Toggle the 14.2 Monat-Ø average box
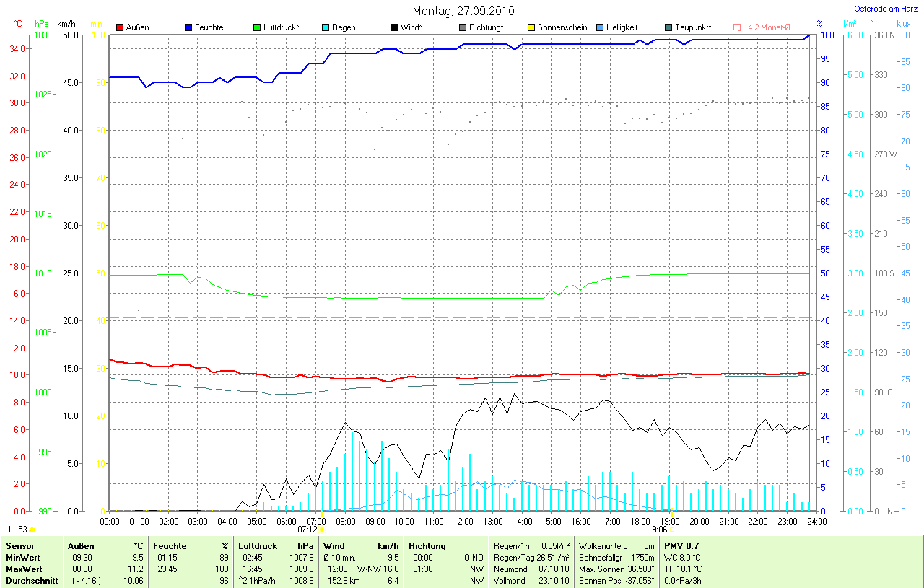Screen dimensions: 924x588 point(737,27)
